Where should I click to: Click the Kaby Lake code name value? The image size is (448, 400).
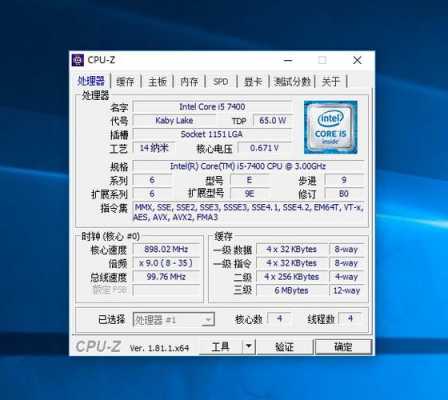174,121
